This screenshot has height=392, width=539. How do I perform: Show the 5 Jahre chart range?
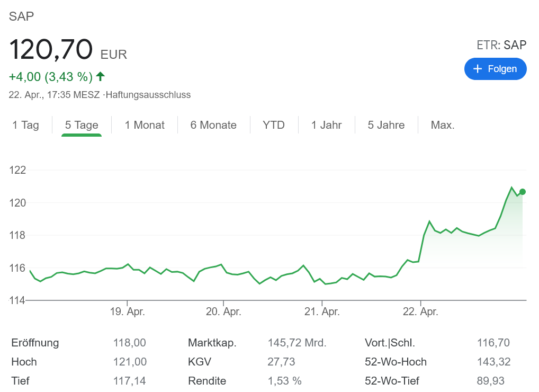point(386,125)
